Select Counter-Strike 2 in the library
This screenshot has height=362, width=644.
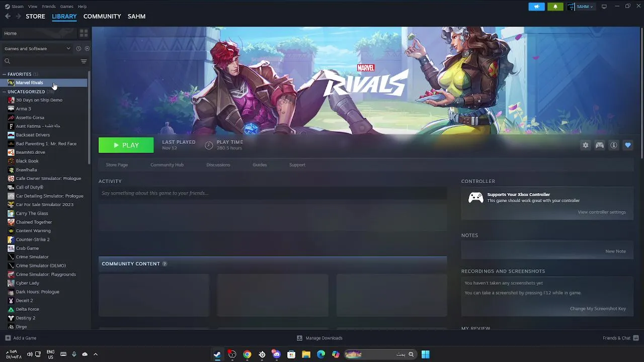coord(33,239)
